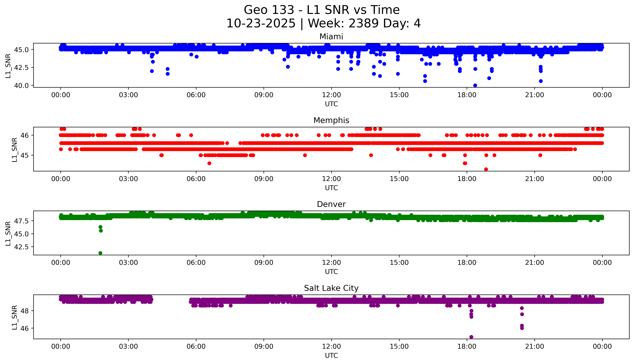634x364 pixels.
Task: Click the lowest red Memphis point near 19:00
Action: click(486, 169)
